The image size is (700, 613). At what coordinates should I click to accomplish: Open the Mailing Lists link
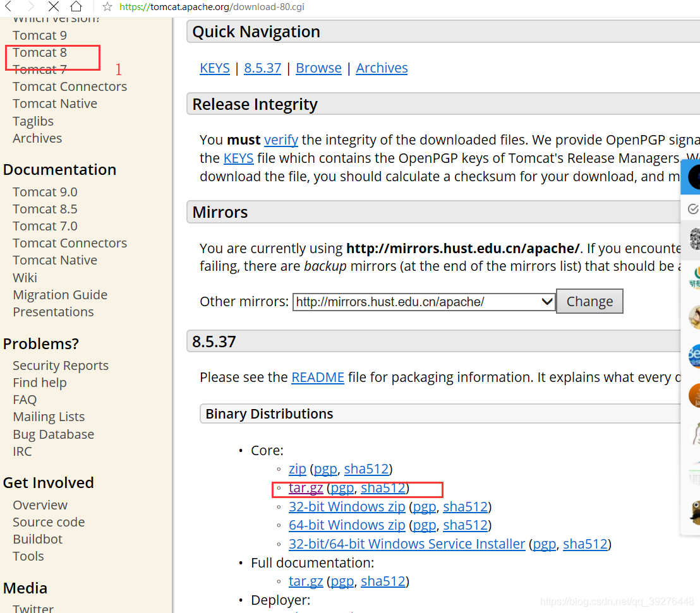click(x=49, y=417)
